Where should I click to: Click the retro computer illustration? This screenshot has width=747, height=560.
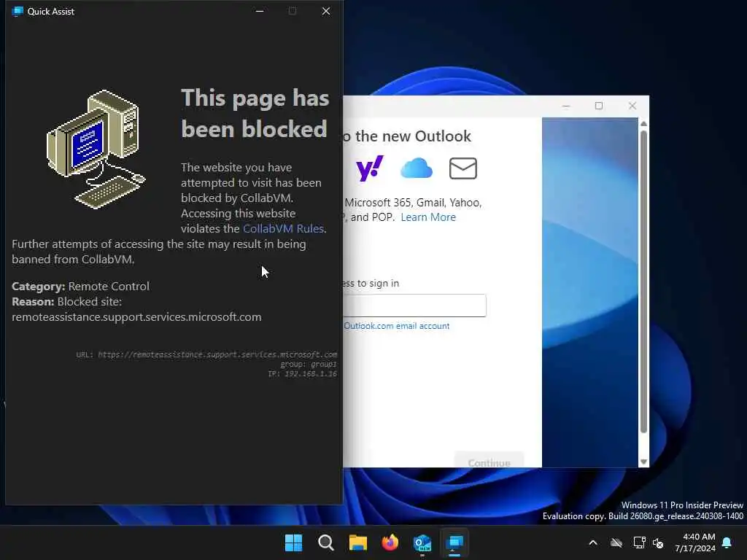click(x=96, y=149)
